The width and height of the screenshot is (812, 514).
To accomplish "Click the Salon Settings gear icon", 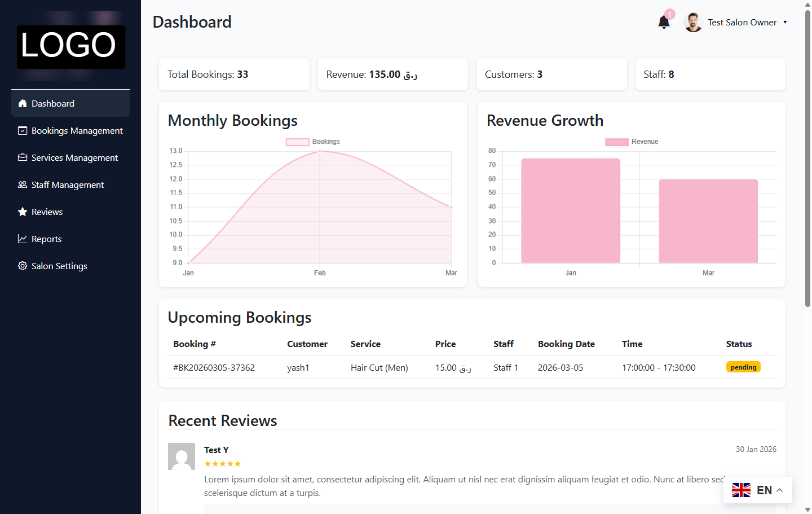I will [22, 266].
